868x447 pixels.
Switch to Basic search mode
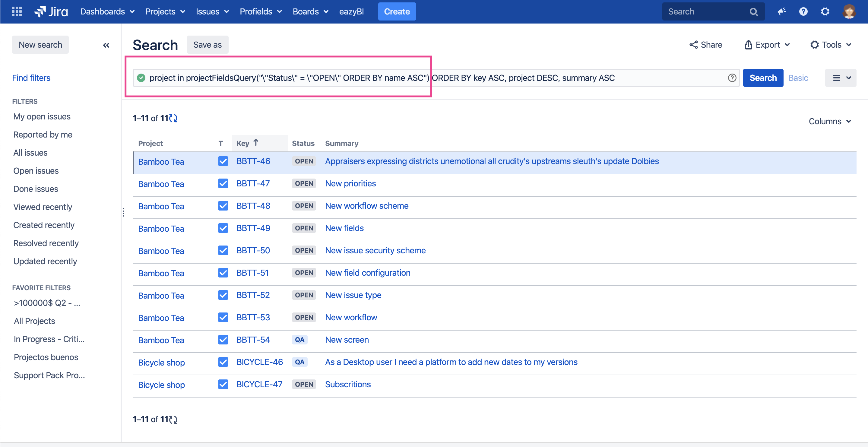[x=798, y=78]
